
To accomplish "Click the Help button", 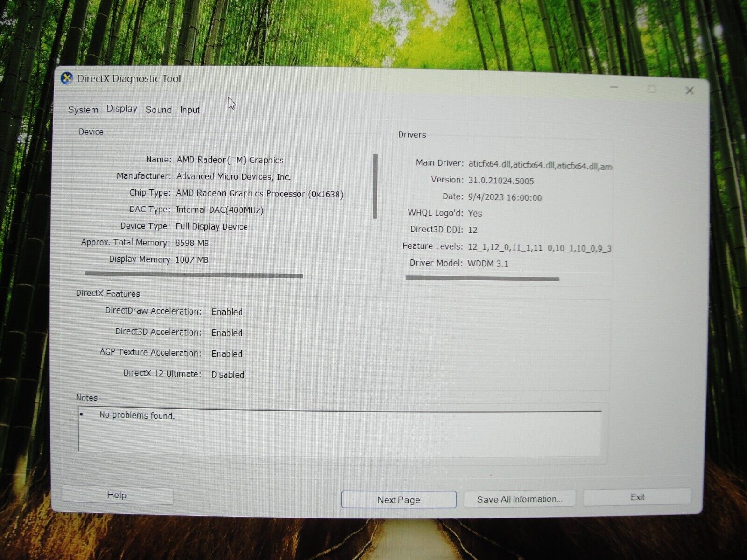I will pyautogui.click(x=117, y=495).
